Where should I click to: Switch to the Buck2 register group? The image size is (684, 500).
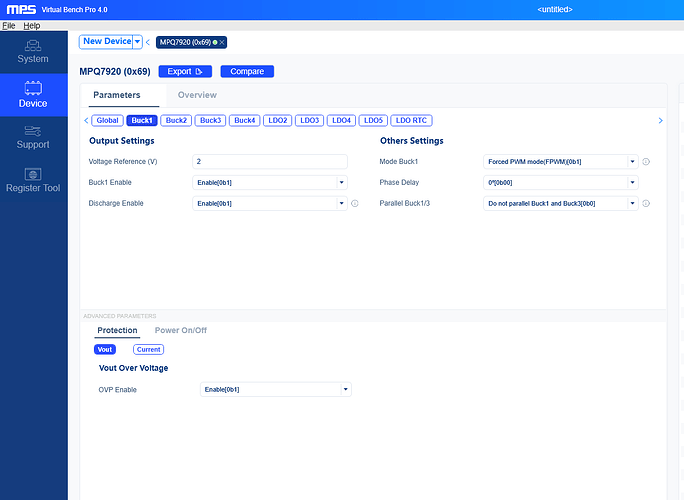coord(176,120)
